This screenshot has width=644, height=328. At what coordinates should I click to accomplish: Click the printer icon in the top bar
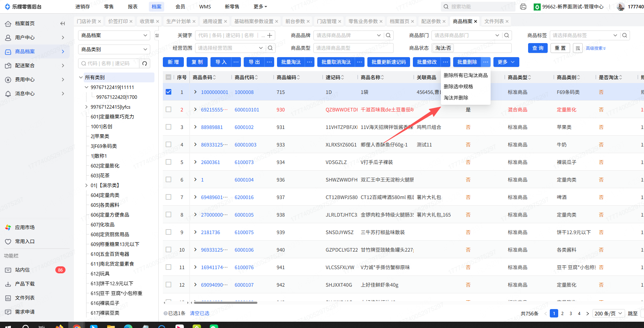[x=523, y=7]
